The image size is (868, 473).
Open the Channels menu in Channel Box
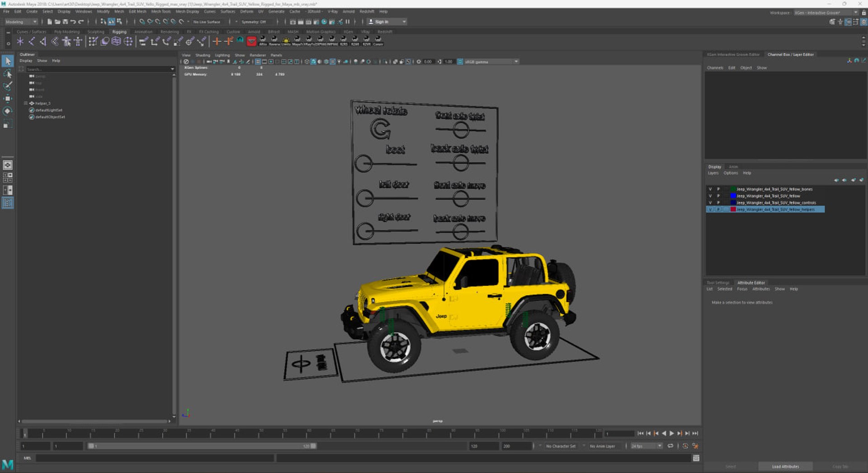[715, 68]
